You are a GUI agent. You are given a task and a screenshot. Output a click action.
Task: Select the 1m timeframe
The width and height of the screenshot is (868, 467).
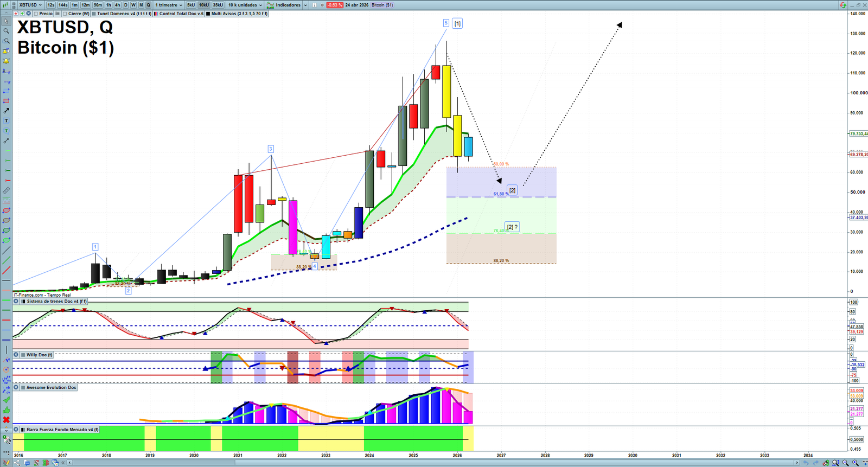pos(75,5)
